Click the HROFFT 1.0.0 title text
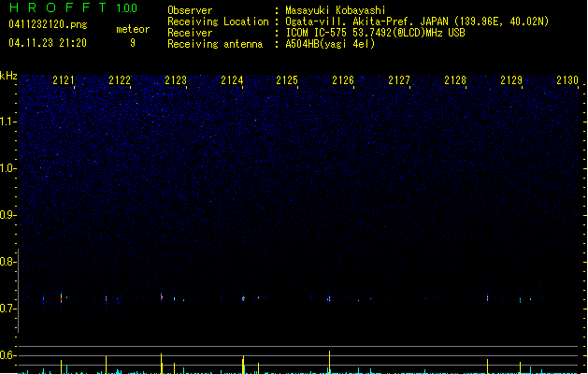This screenshot has height=374, width=588. click(x=73, y=7)
